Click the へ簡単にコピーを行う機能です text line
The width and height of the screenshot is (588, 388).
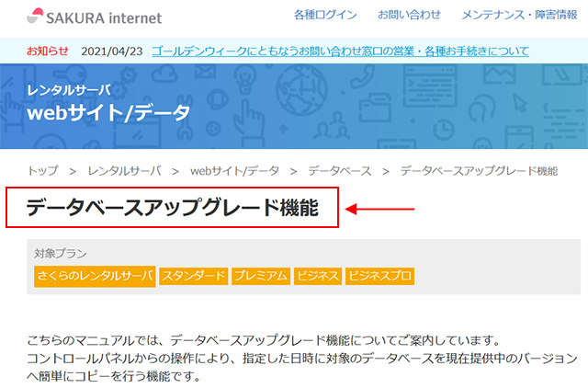pyautogui.click(x=114, y=376)
